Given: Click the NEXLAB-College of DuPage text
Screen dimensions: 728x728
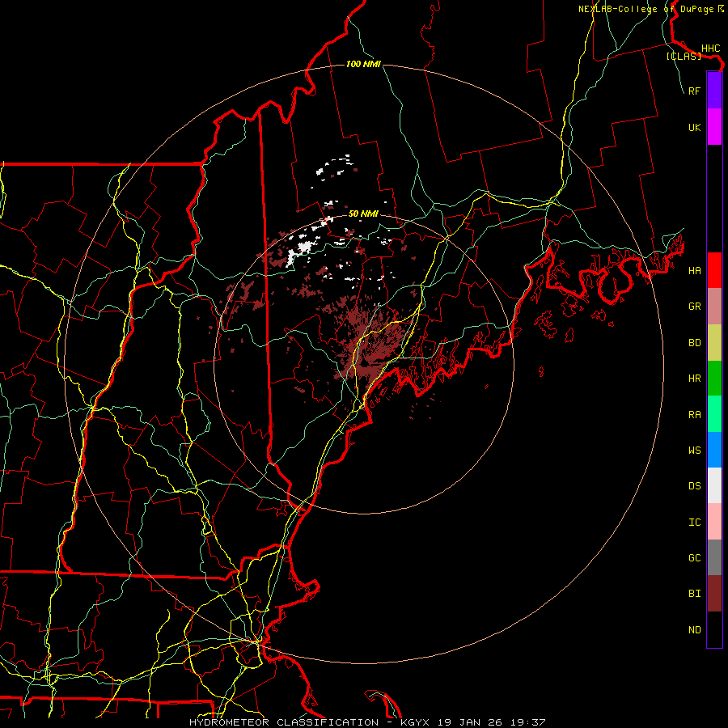Looking at the screenshot, I should 645,9.
